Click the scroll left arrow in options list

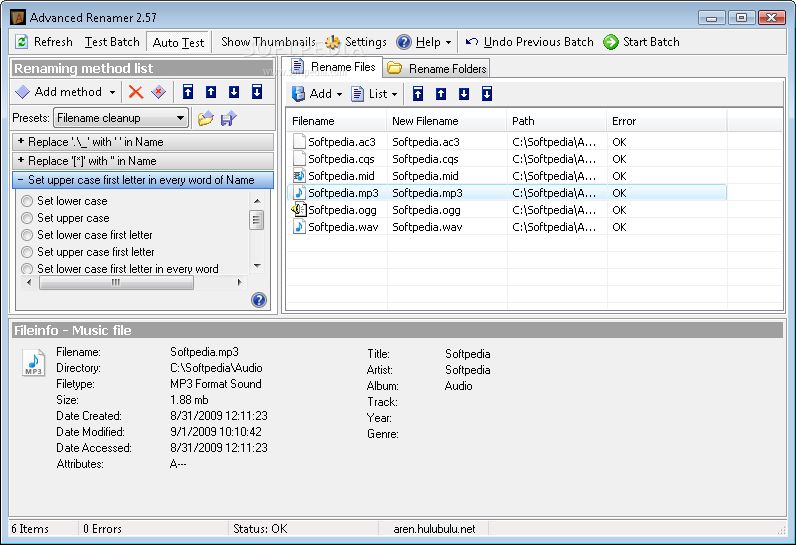28,282
